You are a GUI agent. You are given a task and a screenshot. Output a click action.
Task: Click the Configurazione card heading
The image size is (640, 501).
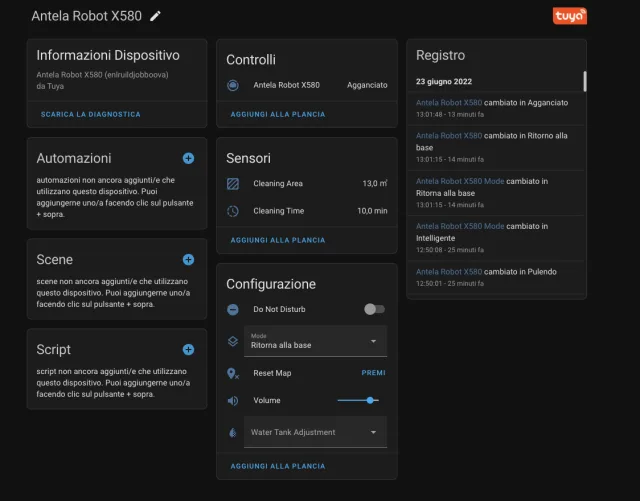tap(271, 284)
